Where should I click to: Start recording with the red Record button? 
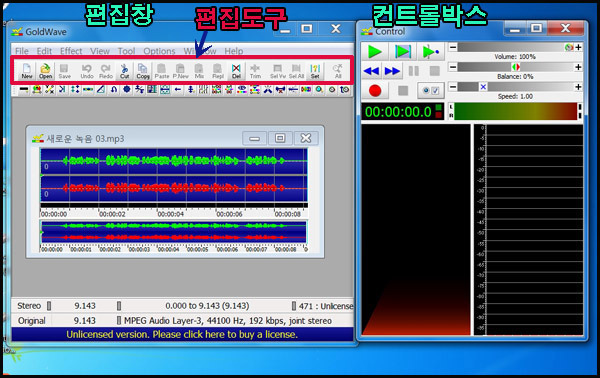375,91
